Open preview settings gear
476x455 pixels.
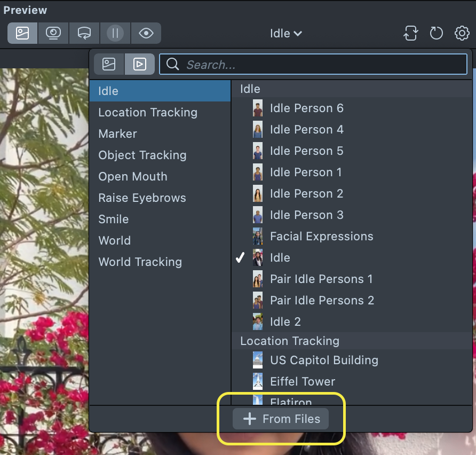[462, 33]
